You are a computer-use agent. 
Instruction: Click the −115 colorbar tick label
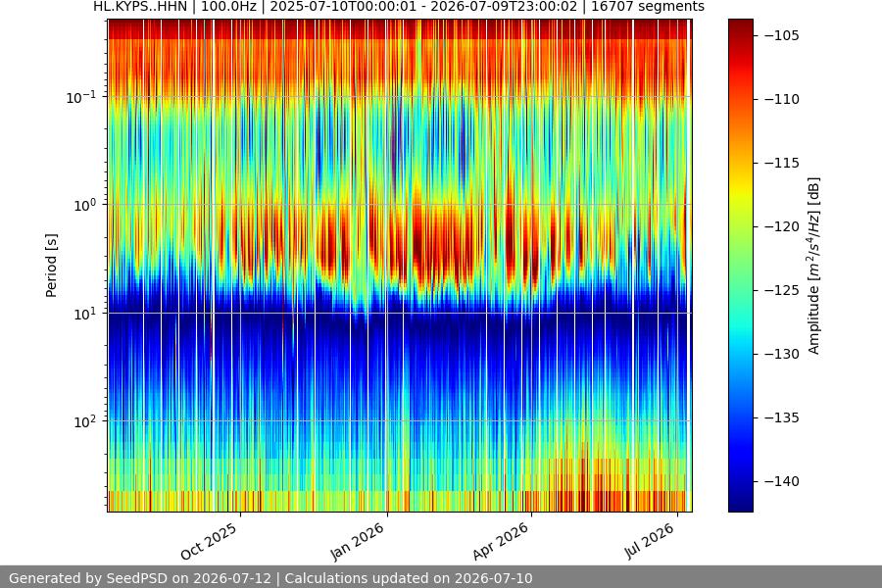(x=782, y=163)
